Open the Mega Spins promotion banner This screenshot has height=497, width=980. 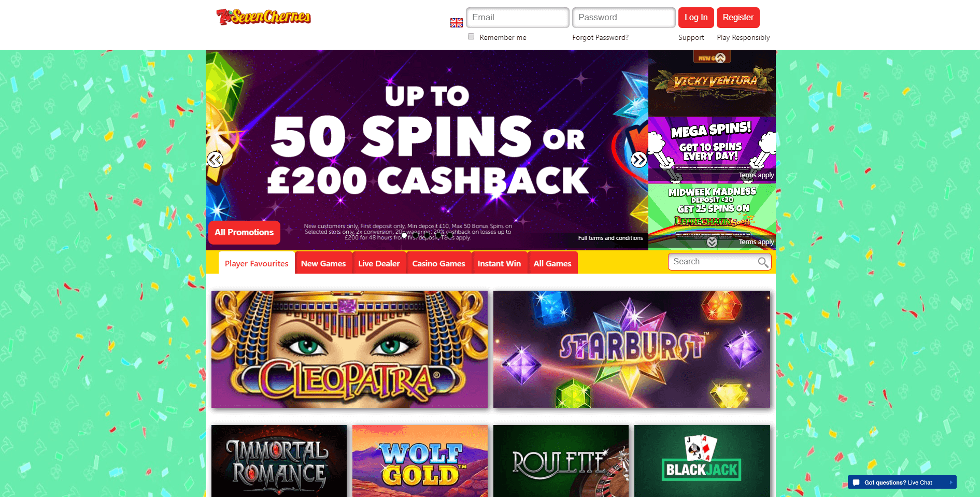[x=712, y=150]
